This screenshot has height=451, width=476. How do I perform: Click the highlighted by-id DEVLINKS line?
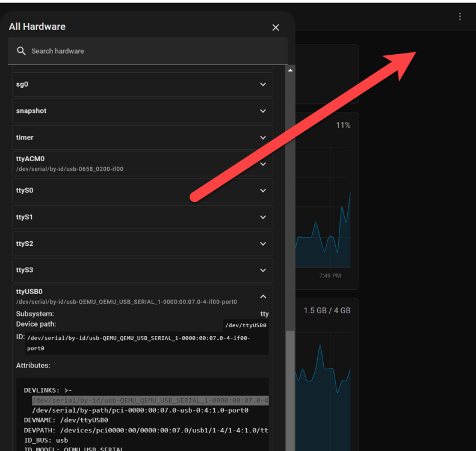pos(150,400)
